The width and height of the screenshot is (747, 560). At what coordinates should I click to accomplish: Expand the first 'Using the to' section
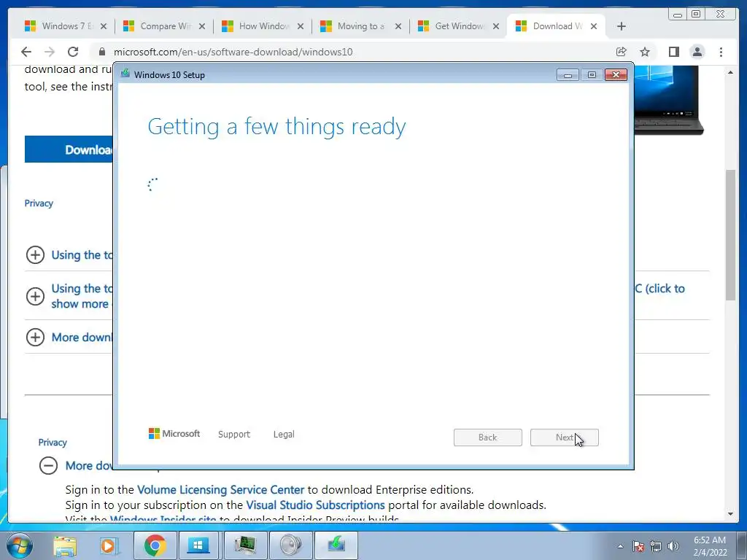tap(35, 254)
